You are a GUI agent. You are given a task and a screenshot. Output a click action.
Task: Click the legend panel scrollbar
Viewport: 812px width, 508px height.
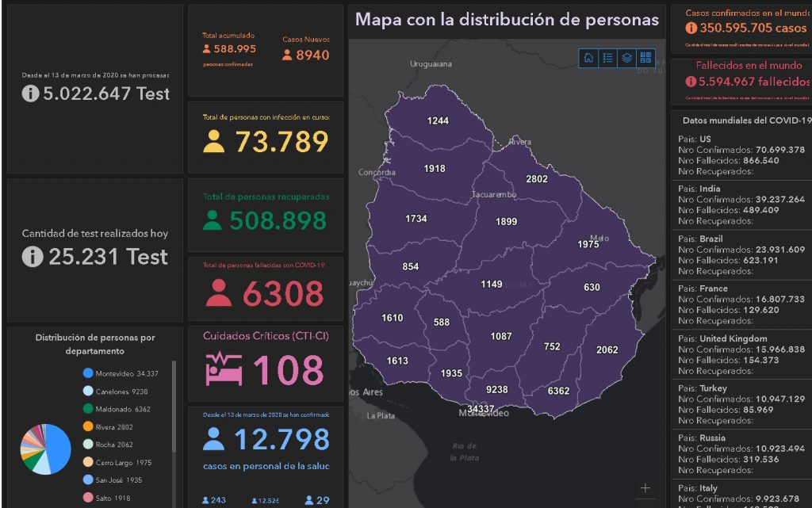click(174, 407)
